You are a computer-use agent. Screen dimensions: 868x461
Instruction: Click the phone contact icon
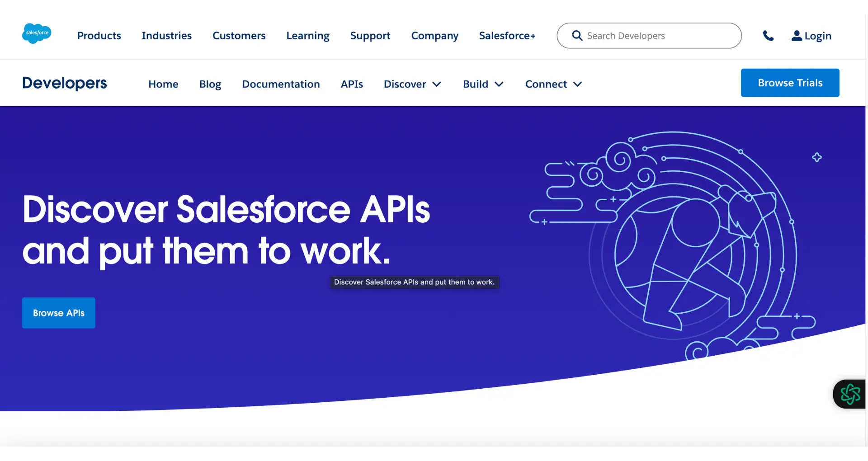pyautogui.click(x=769, y=35)
